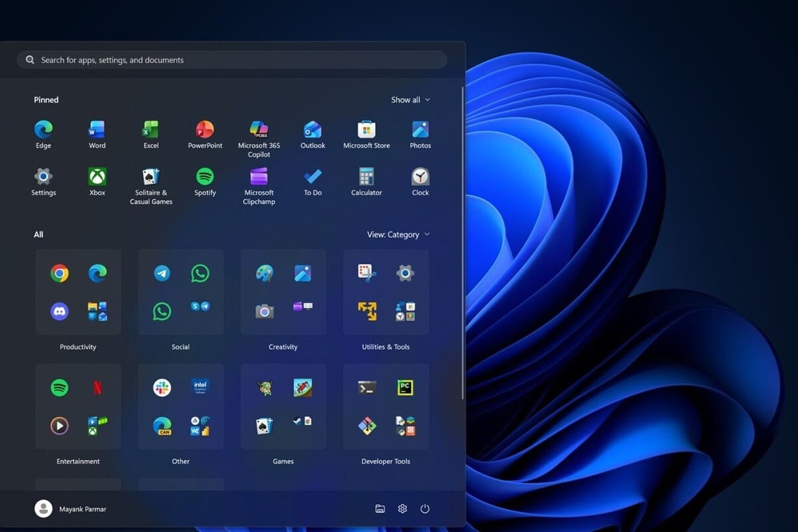Open Solitaire in the Games category
Image resolution: width=798 pixels, height=532 pixels.
(265, 426)
